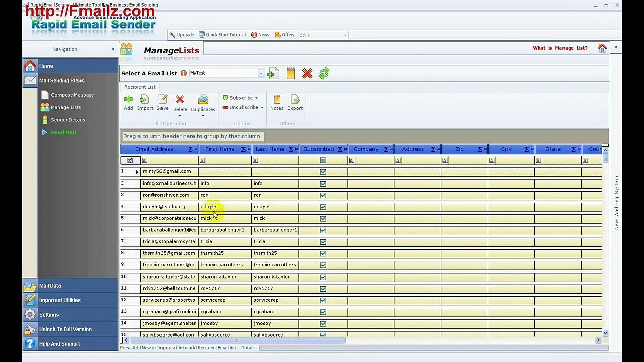Click the horizontal scrollbar below the grid
The image size is (644, 362).
tap(361, 340)
